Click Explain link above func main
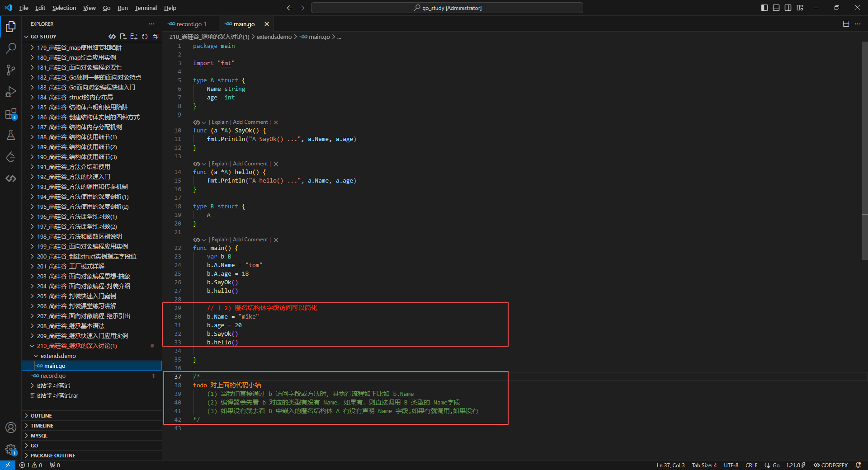The height and width of the screenshot is (470, 868). click(x=220, y=240)
